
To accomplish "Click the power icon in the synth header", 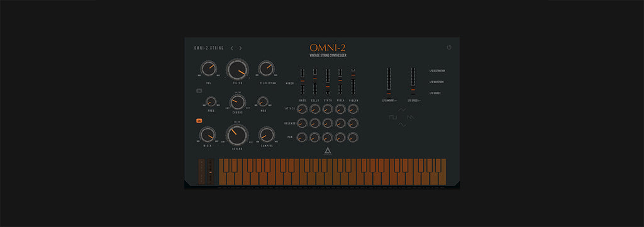I will (x=449, y=48).
